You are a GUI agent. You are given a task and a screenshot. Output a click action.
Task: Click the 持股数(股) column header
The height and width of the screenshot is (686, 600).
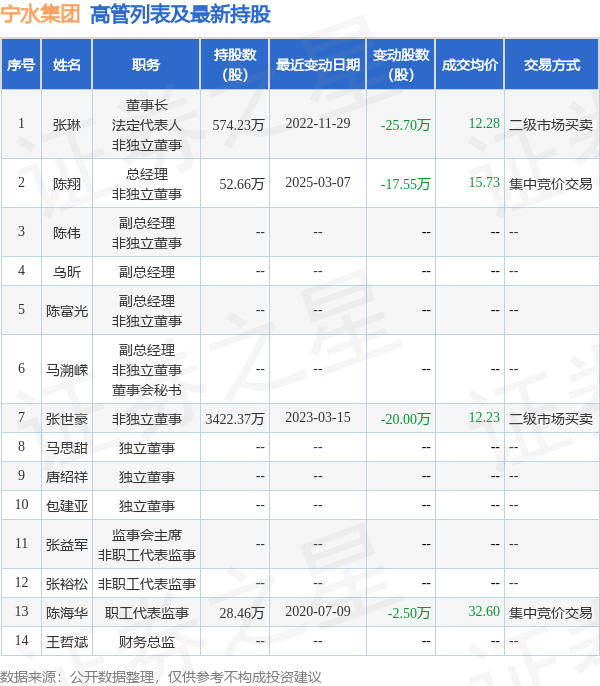[235, 64]
